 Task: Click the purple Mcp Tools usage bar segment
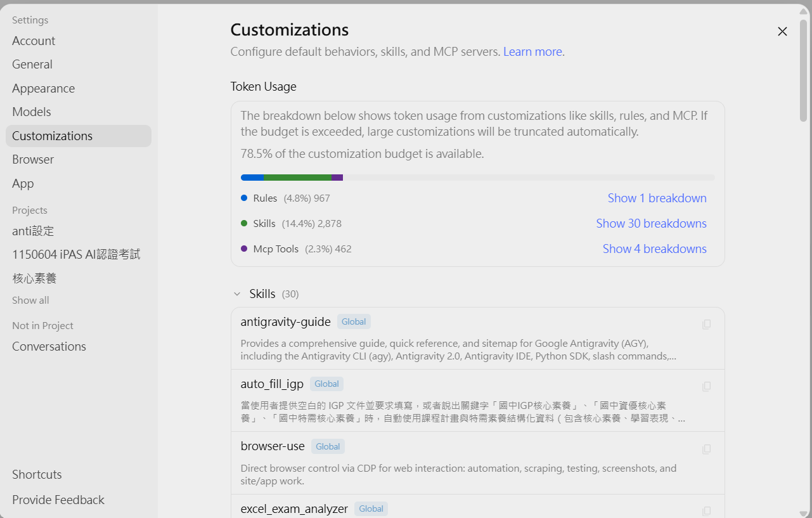tap(337, 178)
